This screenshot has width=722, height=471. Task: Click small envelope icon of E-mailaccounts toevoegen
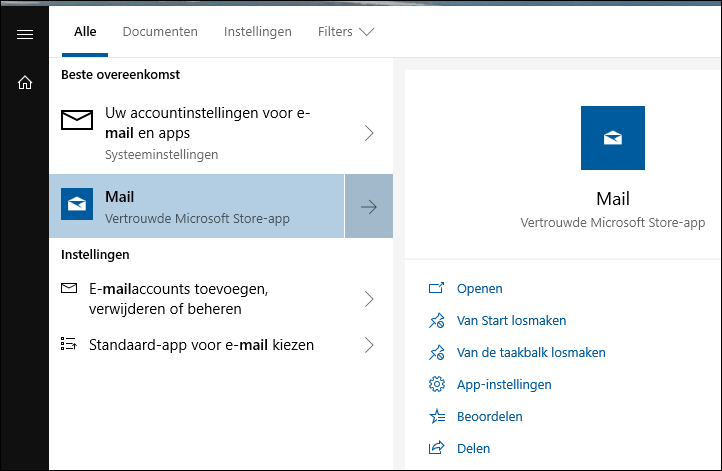pos(69,288)
